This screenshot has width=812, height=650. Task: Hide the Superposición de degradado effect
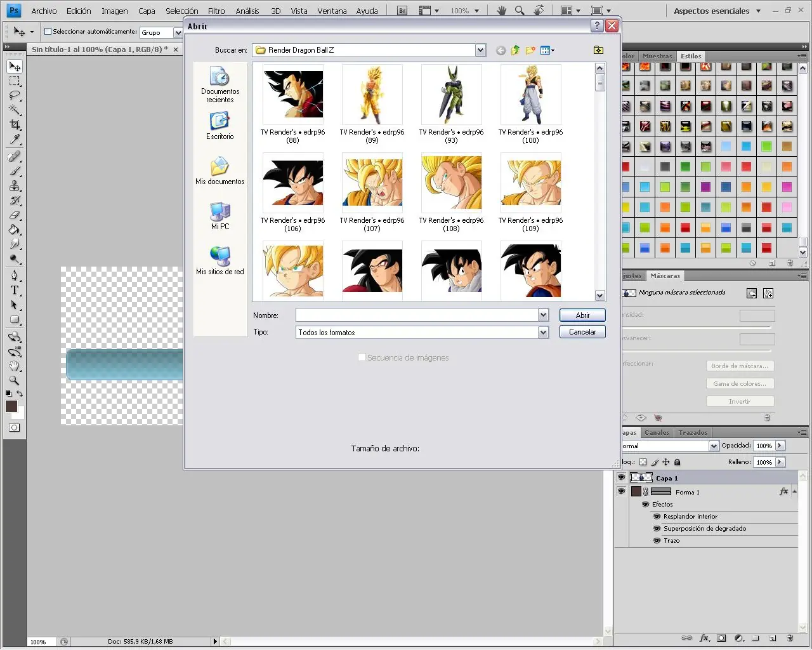click(657, 529)
